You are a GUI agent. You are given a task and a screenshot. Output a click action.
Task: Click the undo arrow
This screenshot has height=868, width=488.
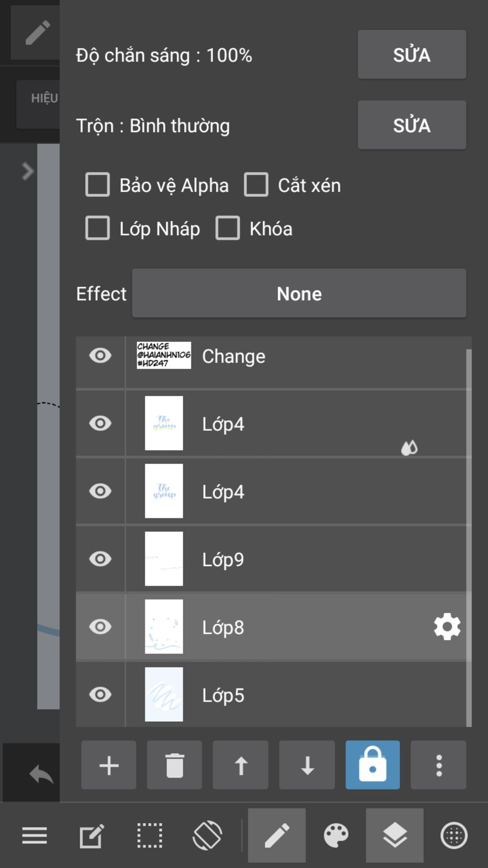pos(41,774)
